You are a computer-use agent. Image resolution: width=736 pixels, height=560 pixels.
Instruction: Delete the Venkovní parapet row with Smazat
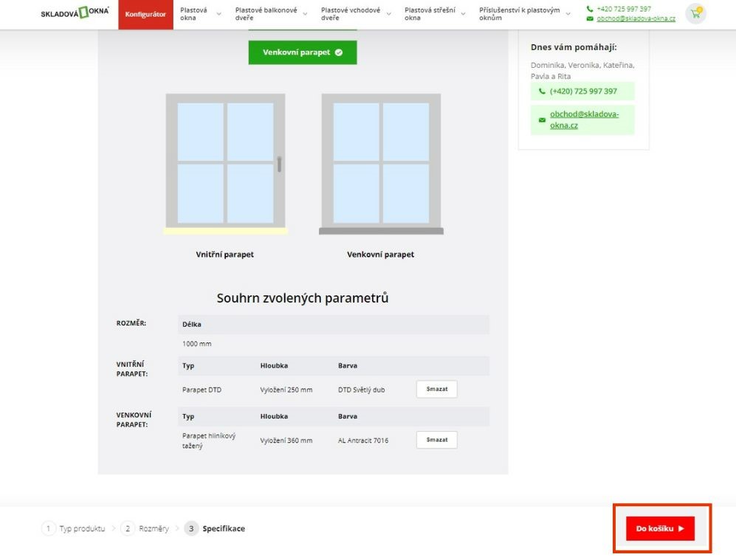(x=436, y=440)
